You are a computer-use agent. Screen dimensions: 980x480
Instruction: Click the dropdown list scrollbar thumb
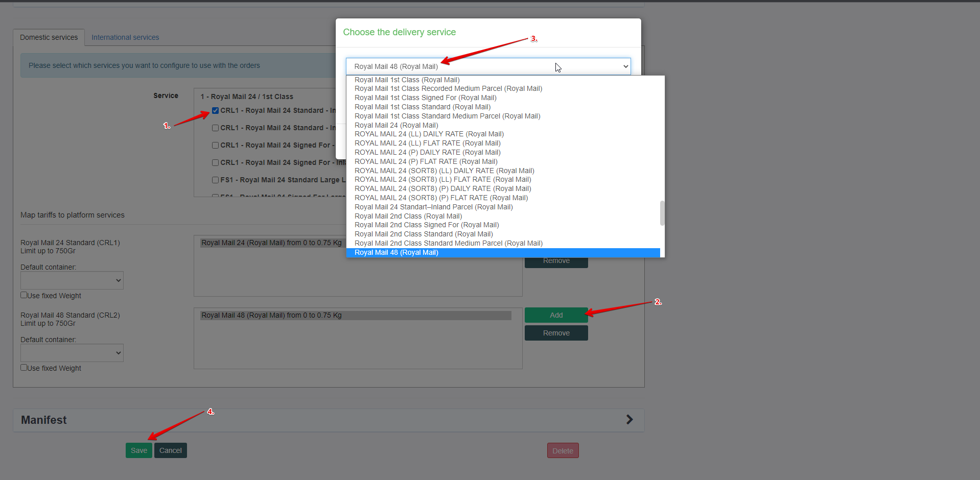coord(662,213)
